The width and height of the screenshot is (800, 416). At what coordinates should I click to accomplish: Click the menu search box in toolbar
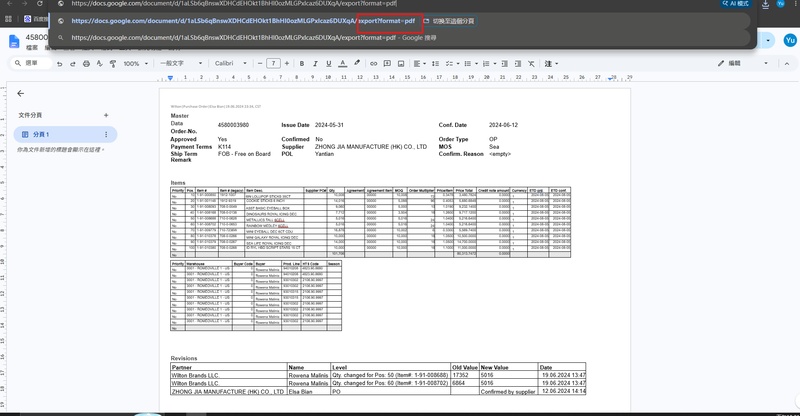(x=32, y=63)
